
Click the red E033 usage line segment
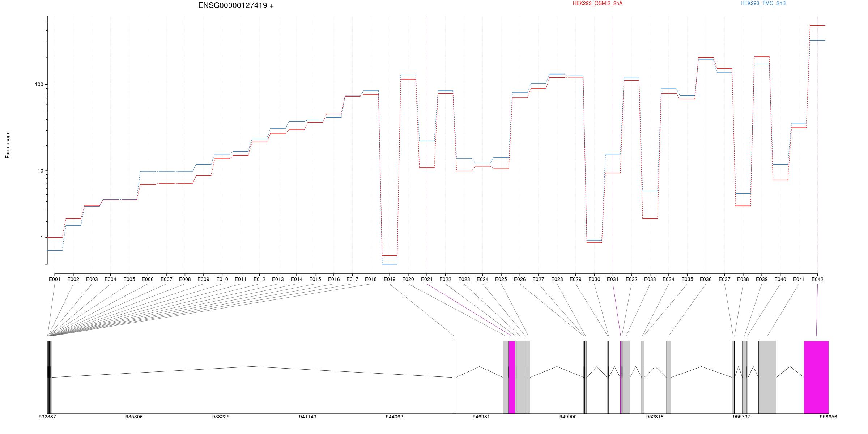650,218
